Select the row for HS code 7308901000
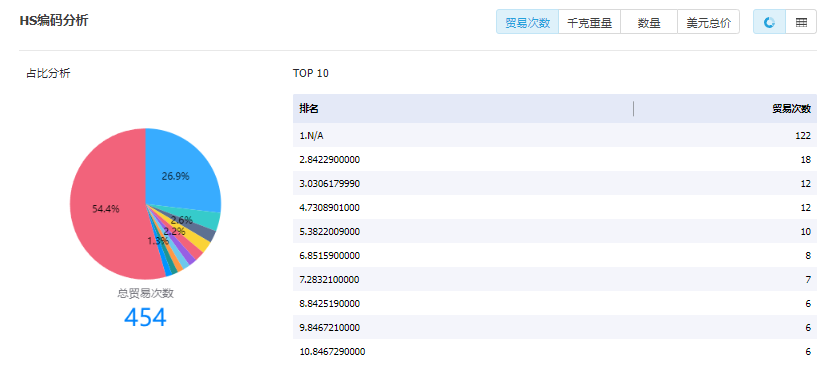This screenshot has height=388, width=832. pos(555,208)
